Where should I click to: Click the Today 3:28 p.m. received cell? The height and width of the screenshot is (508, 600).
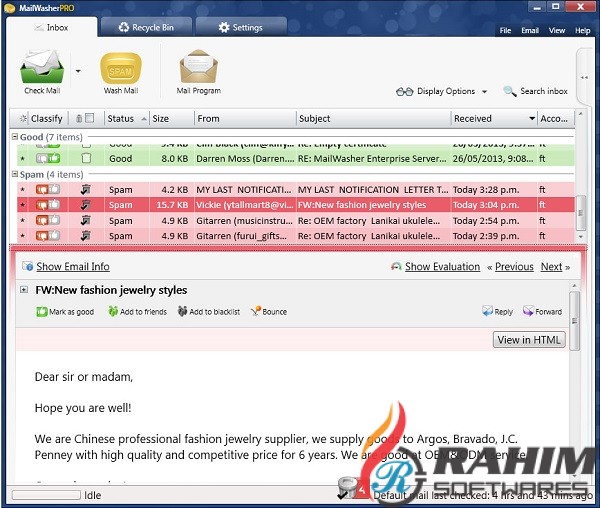point(486,189)
